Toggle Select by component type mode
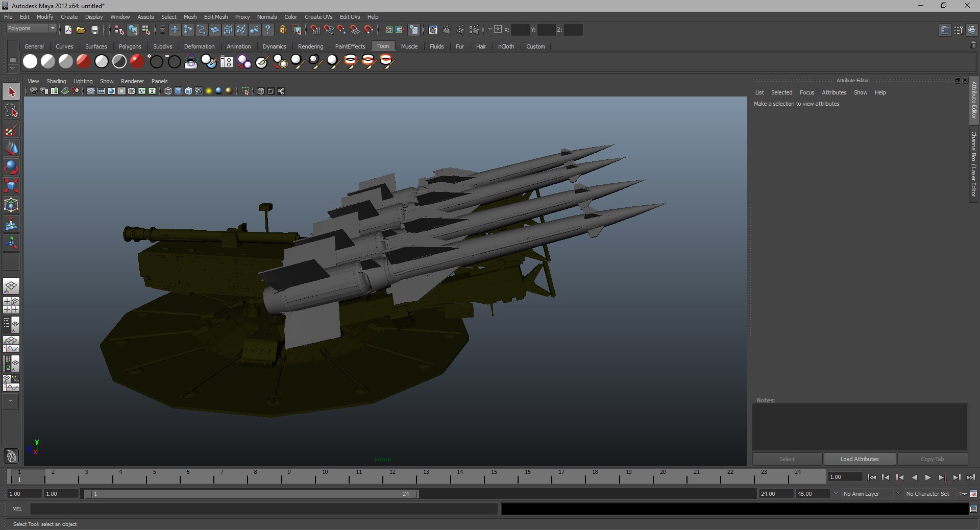This screenshot has width=980, height=530. pyautogui.click(x=146, y=30)
